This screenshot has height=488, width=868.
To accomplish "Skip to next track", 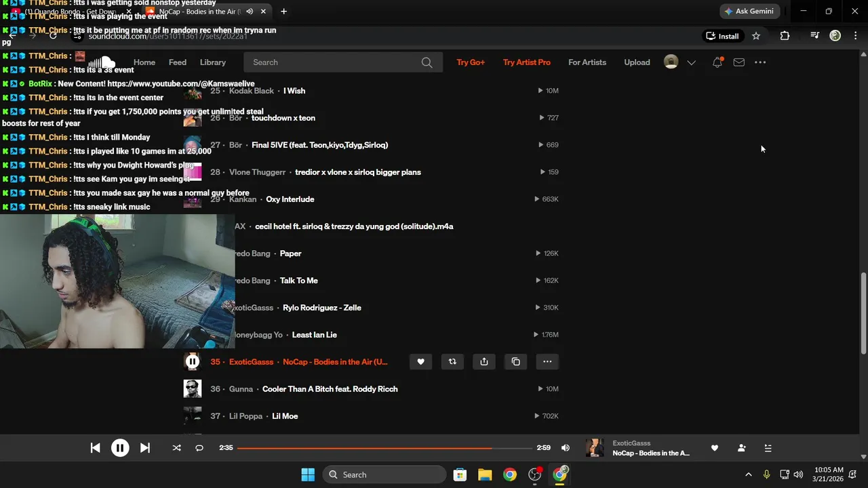I will (x=144, y=448).
